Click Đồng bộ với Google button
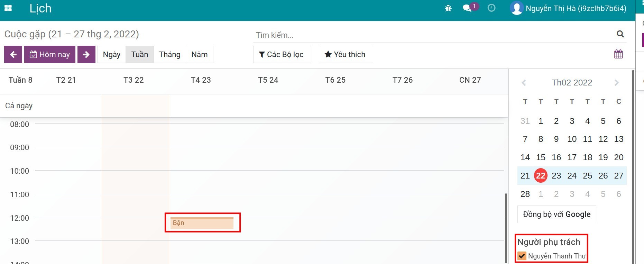This screenshot has width=644, height=264. [x=556, y=215]
